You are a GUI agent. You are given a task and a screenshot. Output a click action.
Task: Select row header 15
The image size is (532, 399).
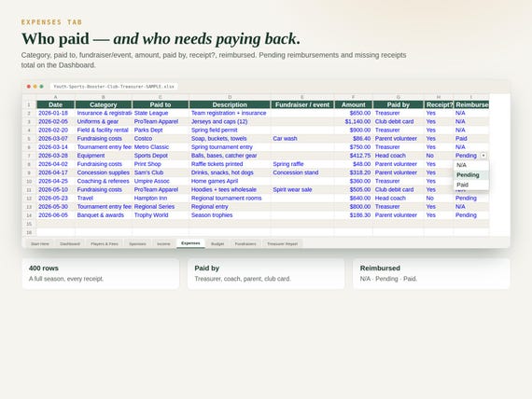[x=29, y=224]
